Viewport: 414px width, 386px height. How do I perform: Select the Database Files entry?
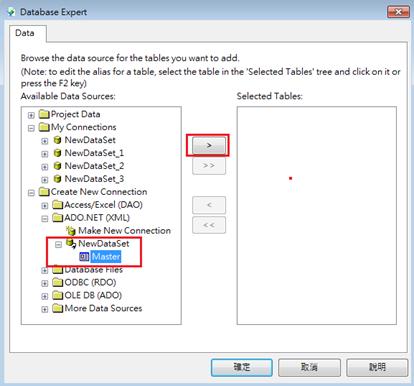93,270
